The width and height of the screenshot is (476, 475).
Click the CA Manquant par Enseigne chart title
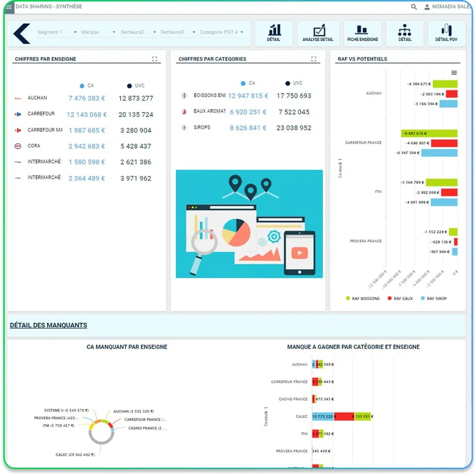[127, 347]
